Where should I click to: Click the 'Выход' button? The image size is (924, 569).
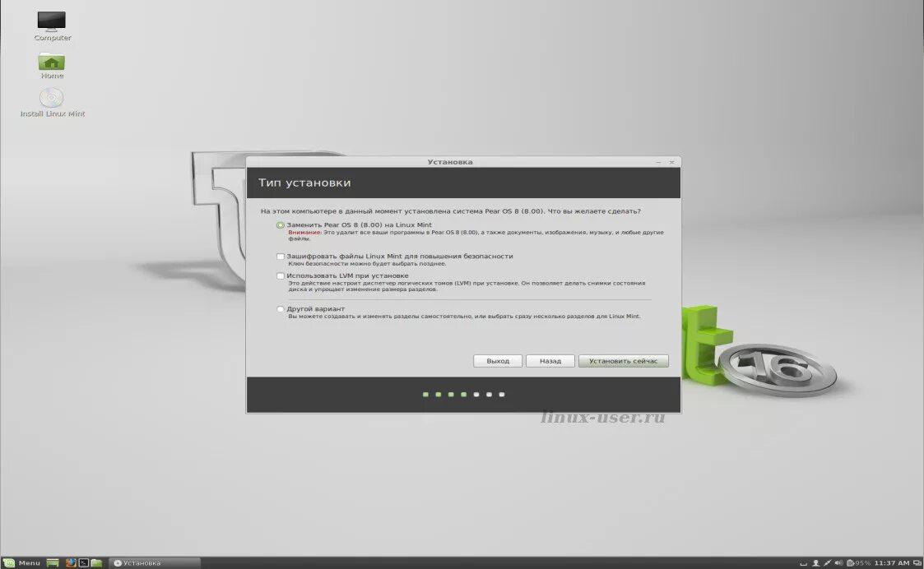point(497,361)
